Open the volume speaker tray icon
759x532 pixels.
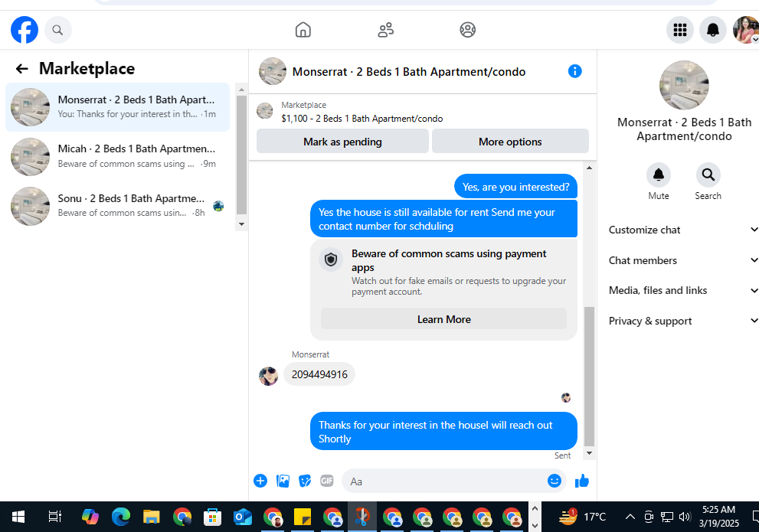click(x=685, y=517)
